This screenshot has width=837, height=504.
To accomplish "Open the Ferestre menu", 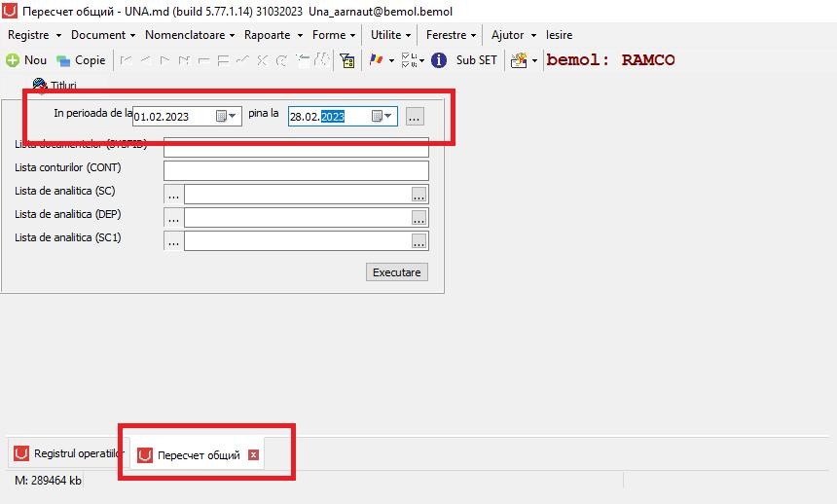I will click(x=451, y=35).
